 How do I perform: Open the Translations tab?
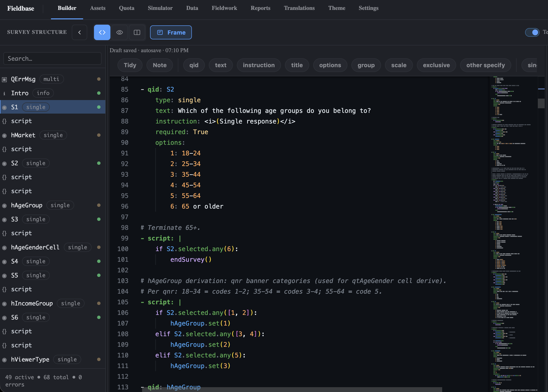point(299,8)
